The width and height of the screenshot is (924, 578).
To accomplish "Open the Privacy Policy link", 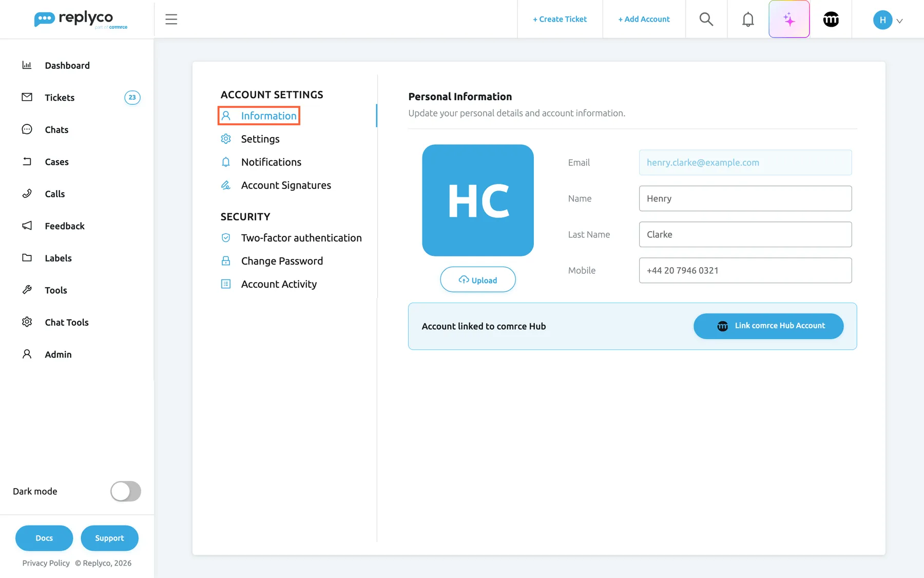I will [x=46, y=563].
